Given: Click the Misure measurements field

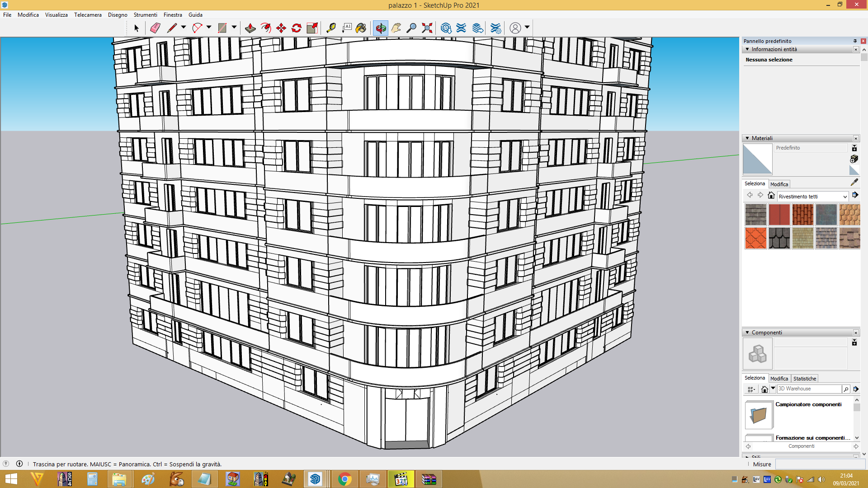Looking at the screenshot, I should click(x=821, y=464).
